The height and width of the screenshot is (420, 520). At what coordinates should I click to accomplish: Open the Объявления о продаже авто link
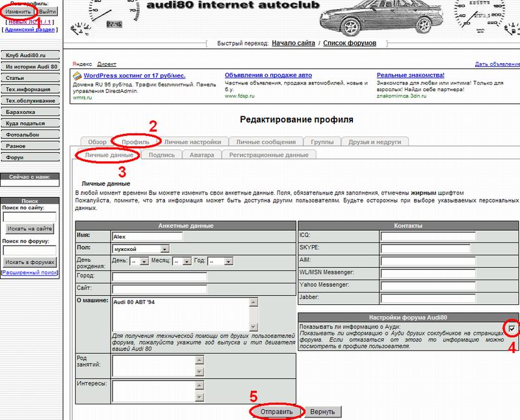coord(268,75)
